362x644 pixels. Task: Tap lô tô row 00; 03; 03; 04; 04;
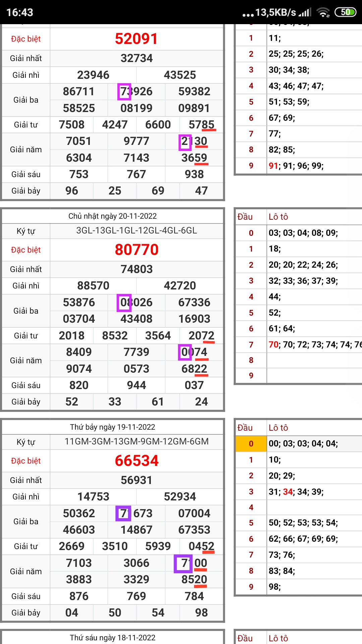(303, 444)
